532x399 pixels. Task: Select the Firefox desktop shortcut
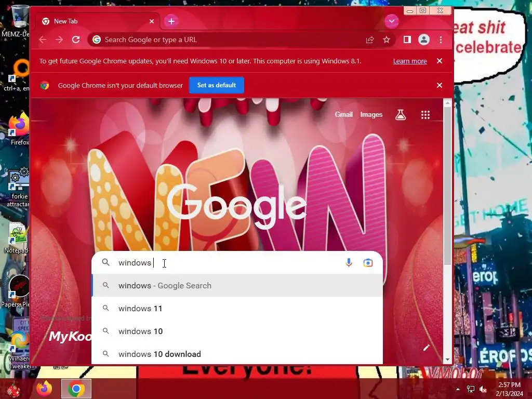(x=19, y=129)
